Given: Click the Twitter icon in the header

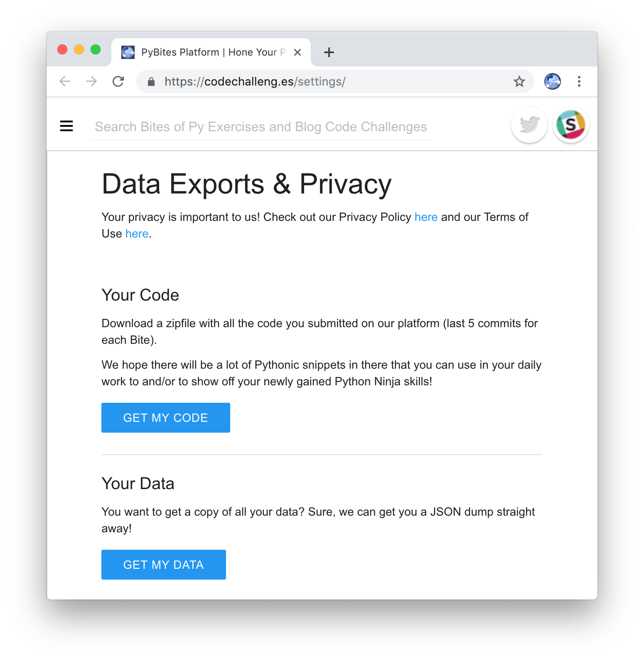Looking at the screenshot, I should tap(529, 125).
